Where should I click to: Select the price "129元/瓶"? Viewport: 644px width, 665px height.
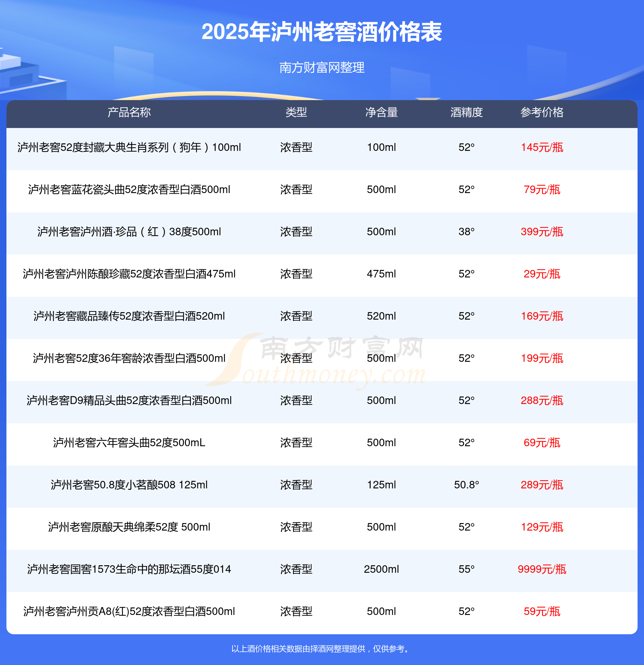[542, 527]
